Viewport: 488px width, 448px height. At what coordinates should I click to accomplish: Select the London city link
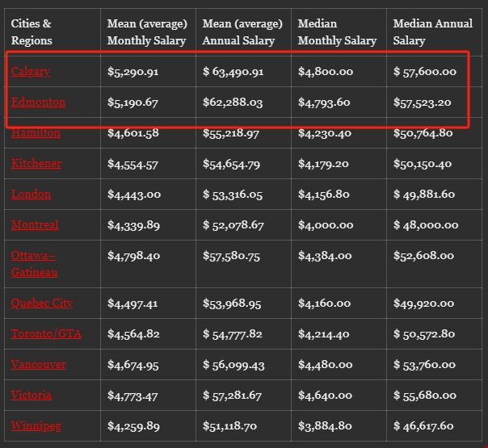click(x=31, y=195)
